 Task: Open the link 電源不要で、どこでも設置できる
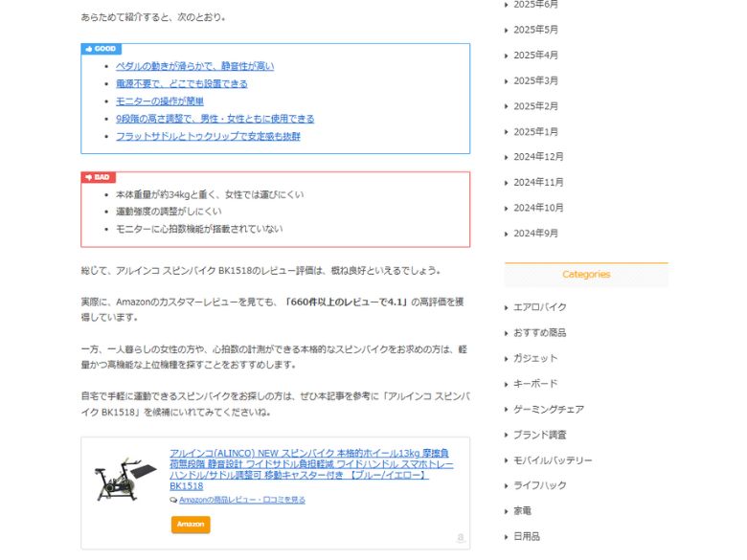pyautogui.click(x=182, y=84)
